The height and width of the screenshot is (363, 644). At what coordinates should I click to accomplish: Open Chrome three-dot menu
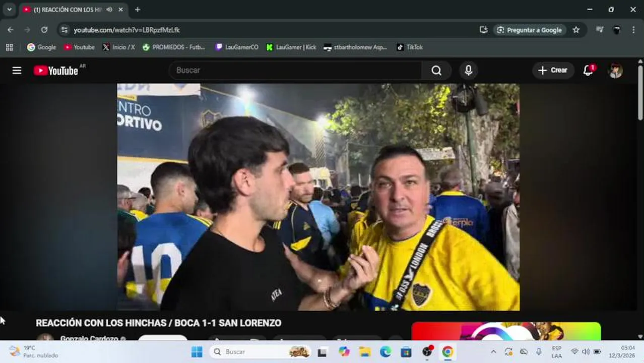(633, 30)
